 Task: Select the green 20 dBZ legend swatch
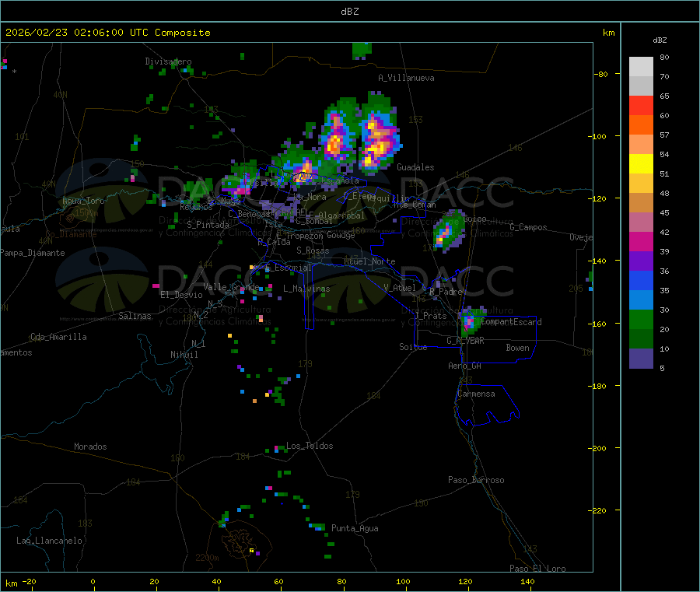(641, 319)
